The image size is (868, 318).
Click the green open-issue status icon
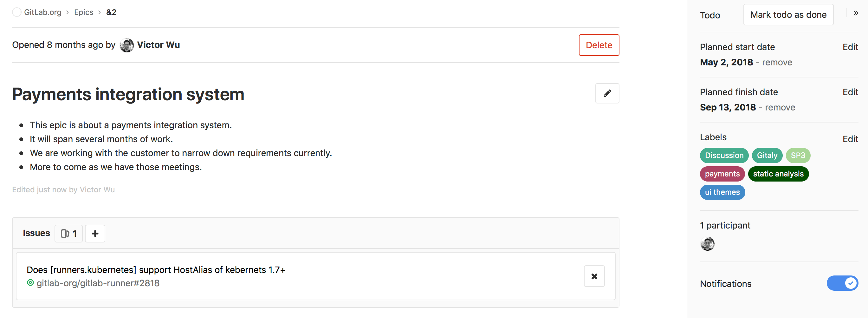click(x=30, y=282)
